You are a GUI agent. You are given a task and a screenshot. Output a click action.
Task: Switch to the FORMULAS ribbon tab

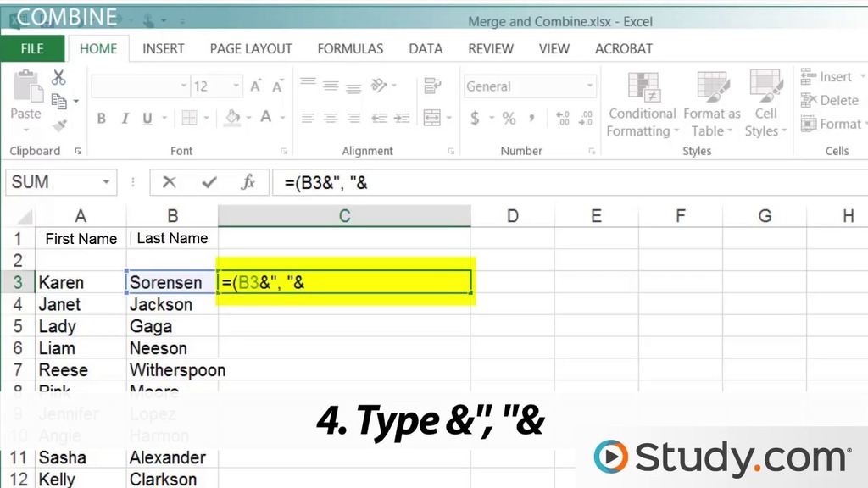350,48
